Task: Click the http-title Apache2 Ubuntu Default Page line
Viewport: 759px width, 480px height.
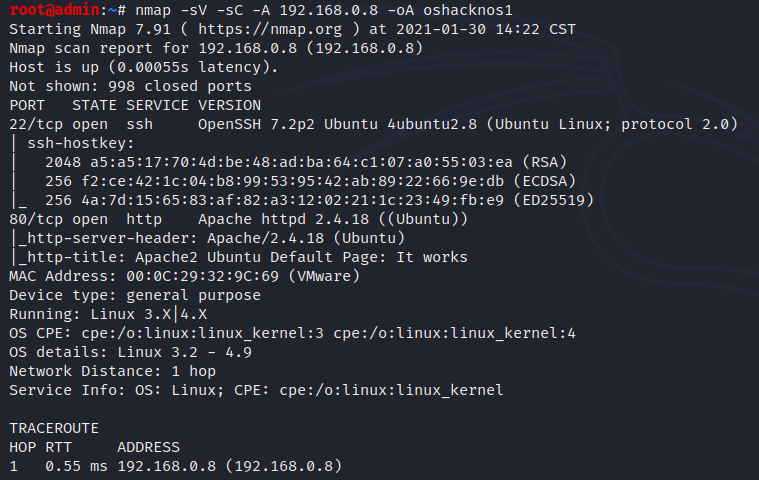Action: pos(243,257)
